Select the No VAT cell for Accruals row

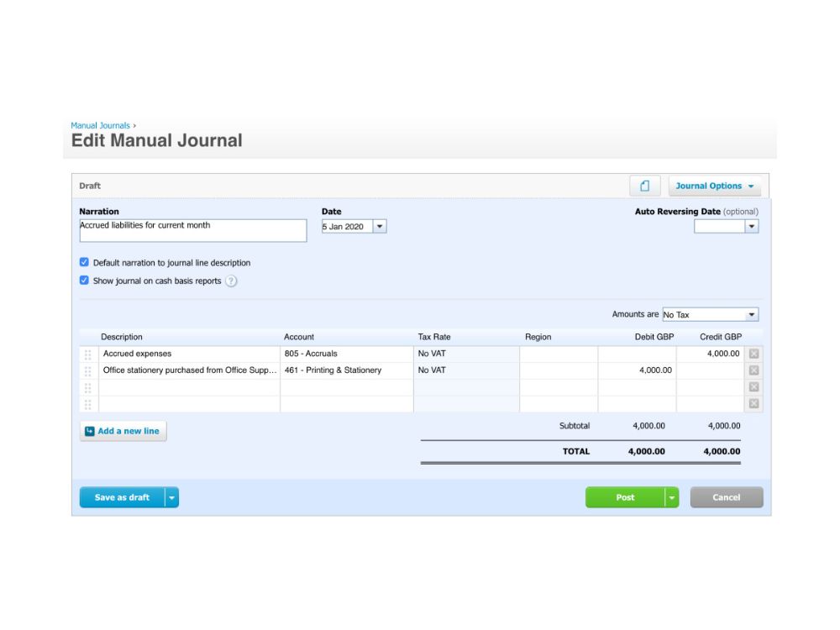(466, 354)
